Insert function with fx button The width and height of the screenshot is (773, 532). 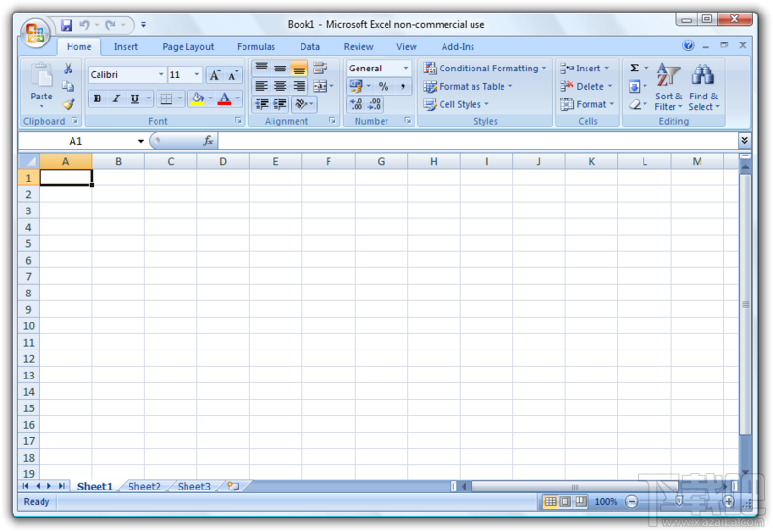point(208,141)
